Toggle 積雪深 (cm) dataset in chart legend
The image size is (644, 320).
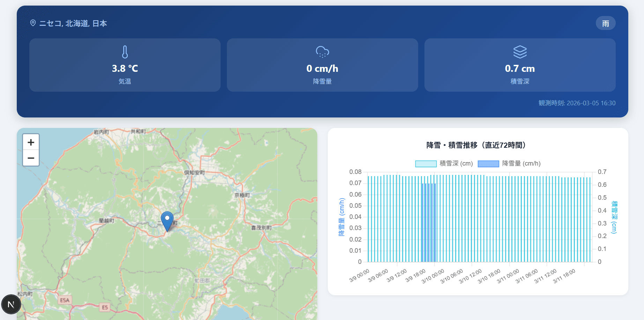pyautogui.click(x=456, y=163)
